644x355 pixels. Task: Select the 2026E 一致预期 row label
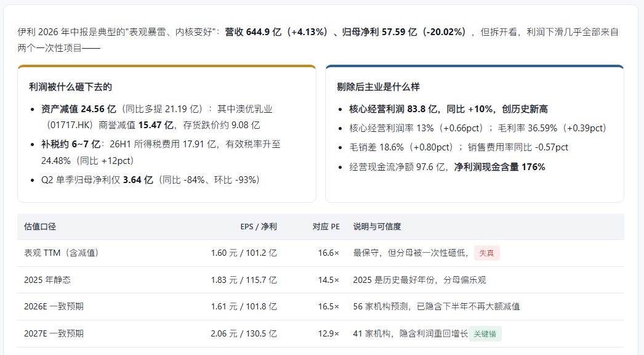(54, 306)
